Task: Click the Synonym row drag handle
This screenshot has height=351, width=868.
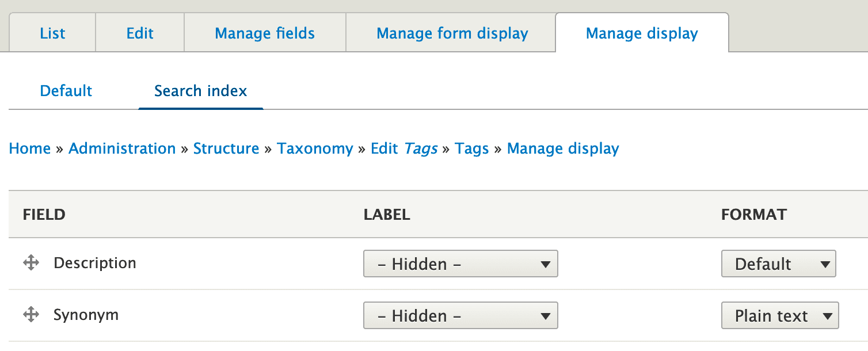Action: (x=31, y=315)
